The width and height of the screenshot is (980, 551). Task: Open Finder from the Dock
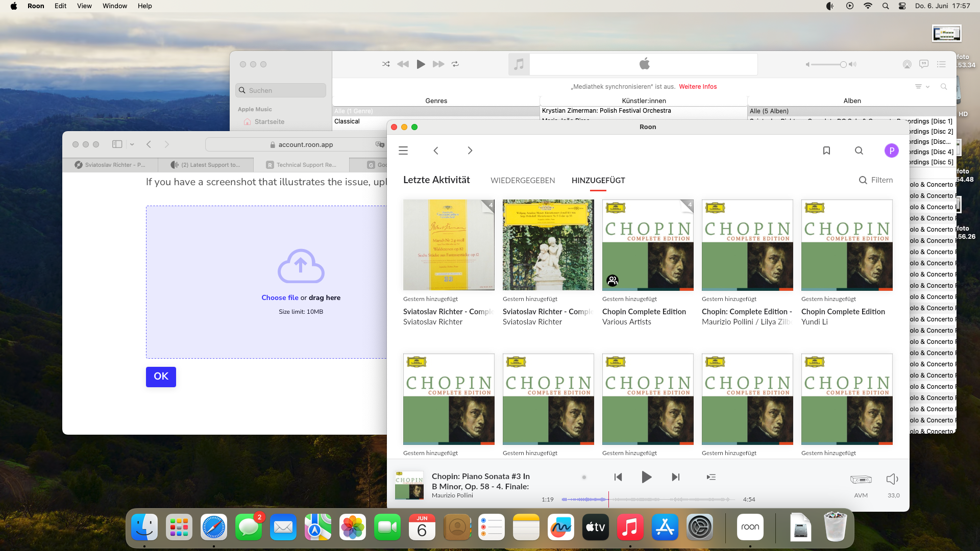144,527
